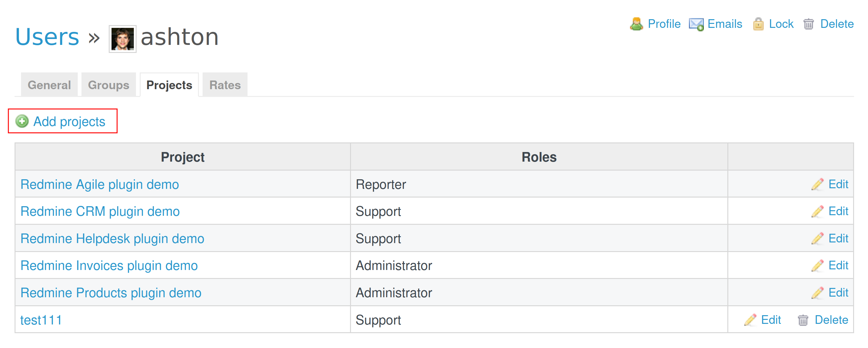Click the green plus Add projects icon

coord(22,121)
